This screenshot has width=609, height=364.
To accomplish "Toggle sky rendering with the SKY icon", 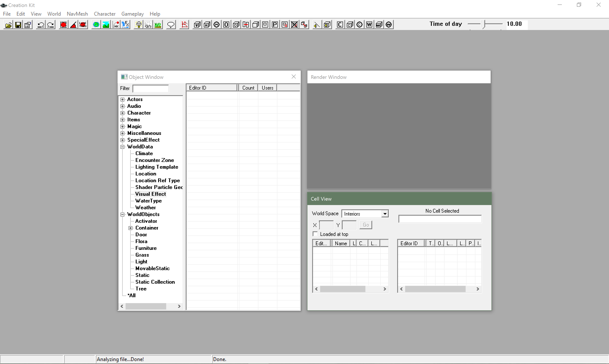I will tap(148, 25).
